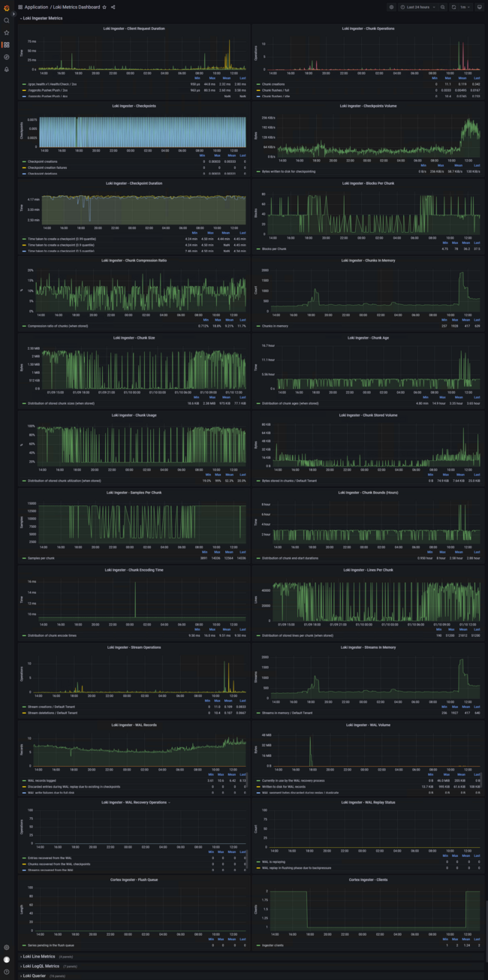Screen dimensions: 488x980
Task: Toggle Samples per chunk legend series
Action: pos(41,558)
